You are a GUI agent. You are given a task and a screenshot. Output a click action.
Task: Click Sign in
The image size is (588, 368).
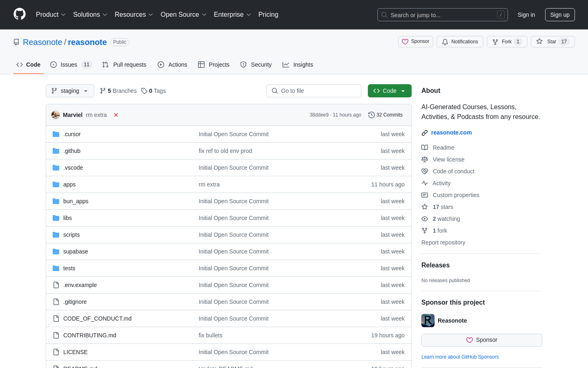(x=526, y=15)
